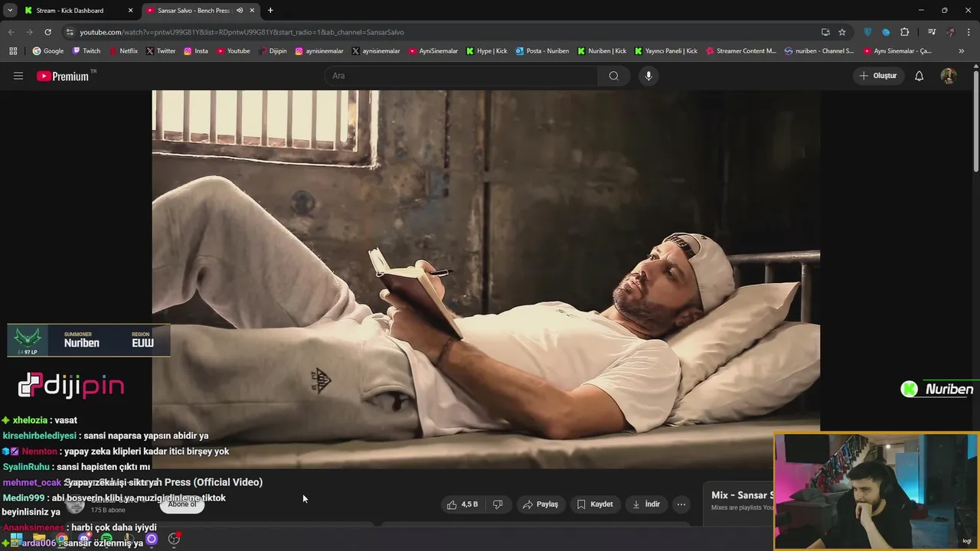Open the purple circle app on taskbar
This screenshot has width=980, height=551.
click(152, 540)
